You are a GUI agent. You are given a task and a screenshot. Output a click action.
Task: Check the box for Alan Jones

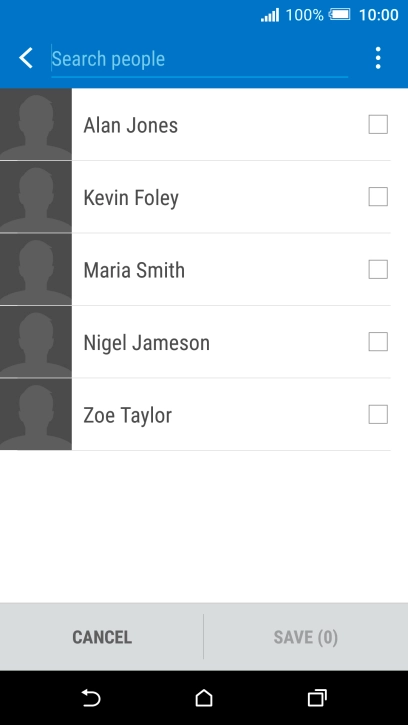point(378,124)
